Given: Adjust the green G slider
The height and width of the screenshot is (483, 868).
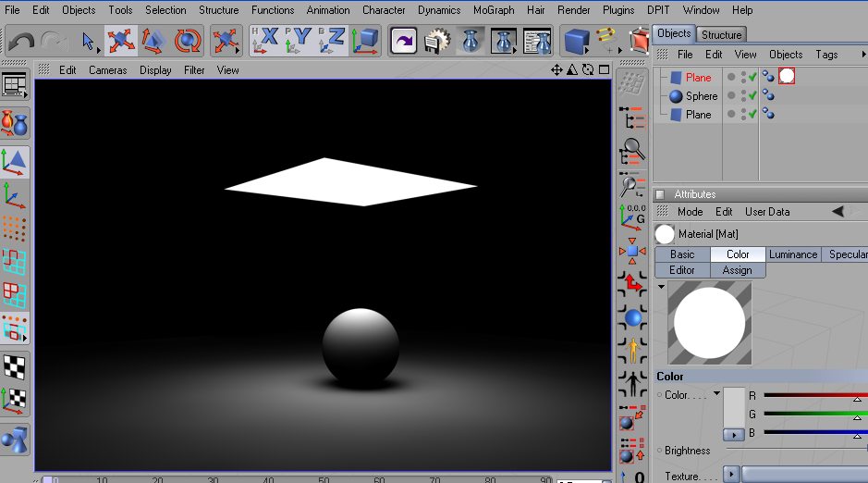Looking at the screenshot, I should 815,414.
